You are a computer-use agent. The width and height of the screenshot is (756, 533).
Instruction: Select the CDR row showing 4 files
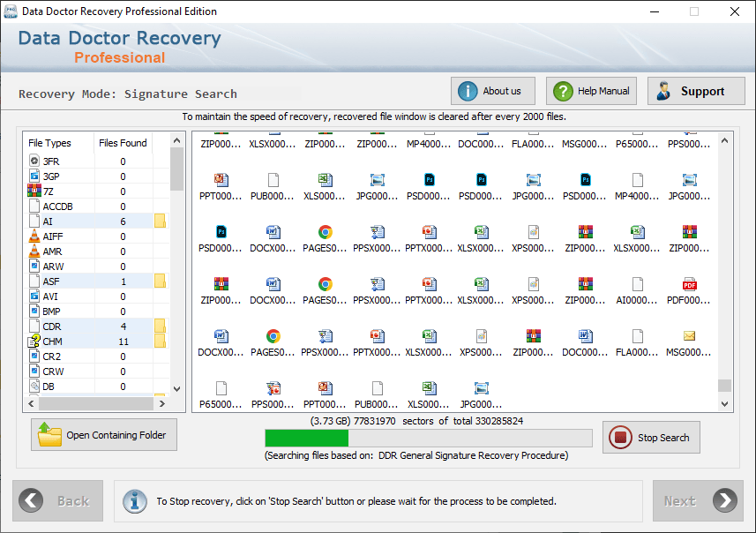[x=96, y=326]
